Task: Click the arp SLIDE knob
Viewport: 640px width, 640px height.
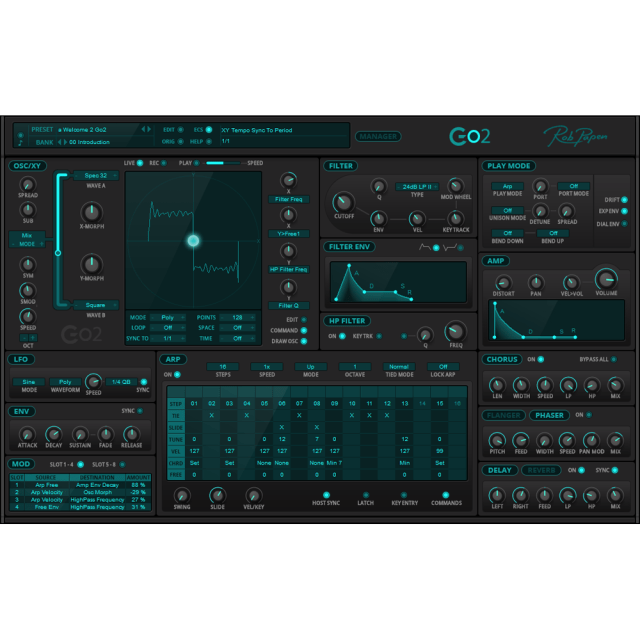Action: click(217, 496)
